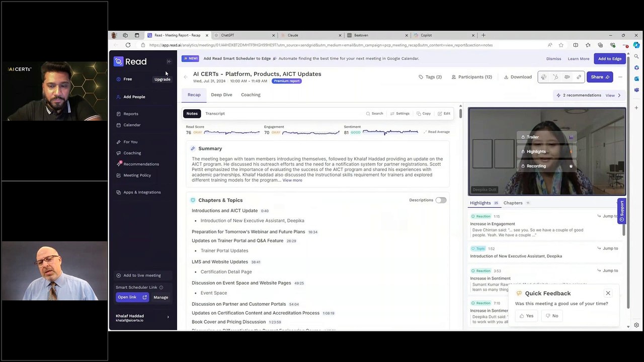Open Coaching in the sidebar

[x=132, y=153]
